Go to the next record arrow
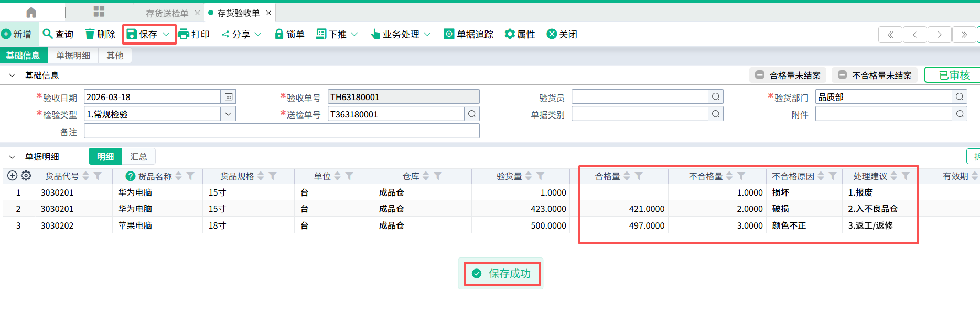The height and width of the screenshot is (312, 980). tap(939, 35)
